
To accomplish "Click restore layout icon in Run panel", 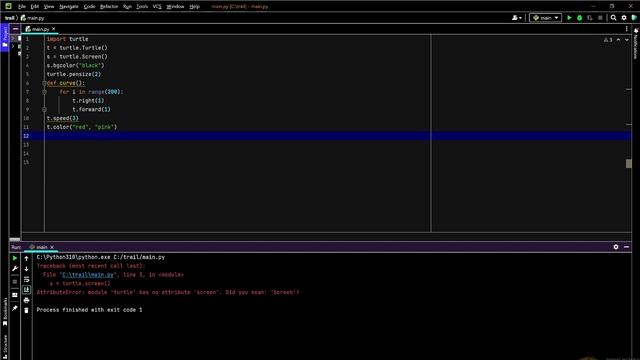I will (x=15, y=295).
